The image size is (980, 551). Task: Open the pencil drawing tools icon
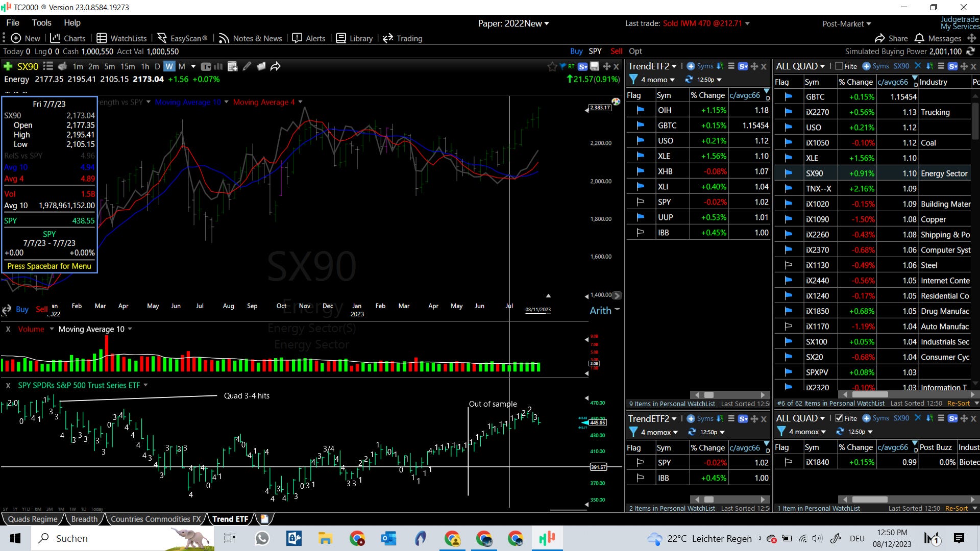coord(247,66)
